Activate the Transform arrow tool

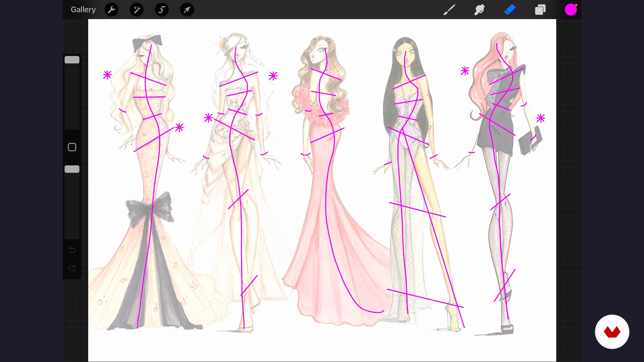[187, 10]
